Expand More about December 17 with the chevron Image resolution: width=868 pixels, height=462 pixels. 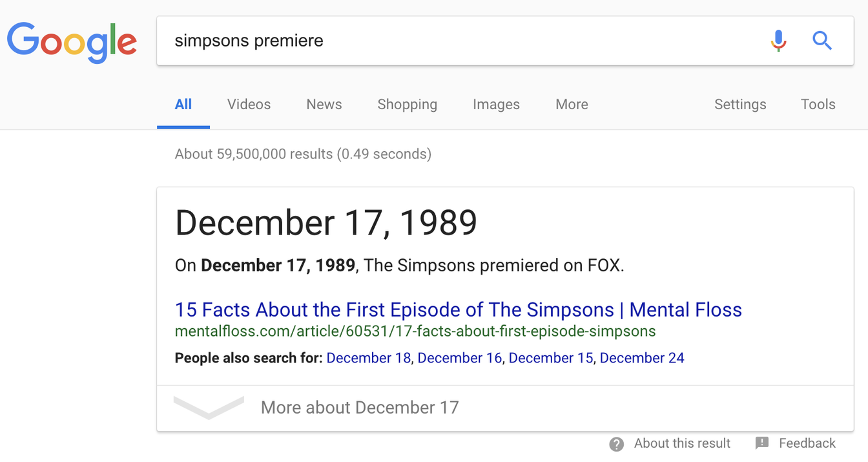pyautogui.click(x=208, y=407)
